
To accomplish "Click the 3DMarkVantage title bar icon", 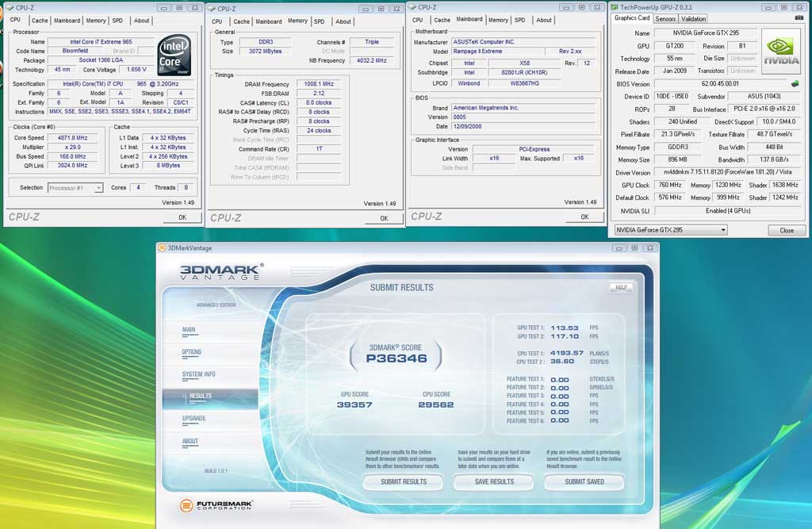I will (162, 248).
